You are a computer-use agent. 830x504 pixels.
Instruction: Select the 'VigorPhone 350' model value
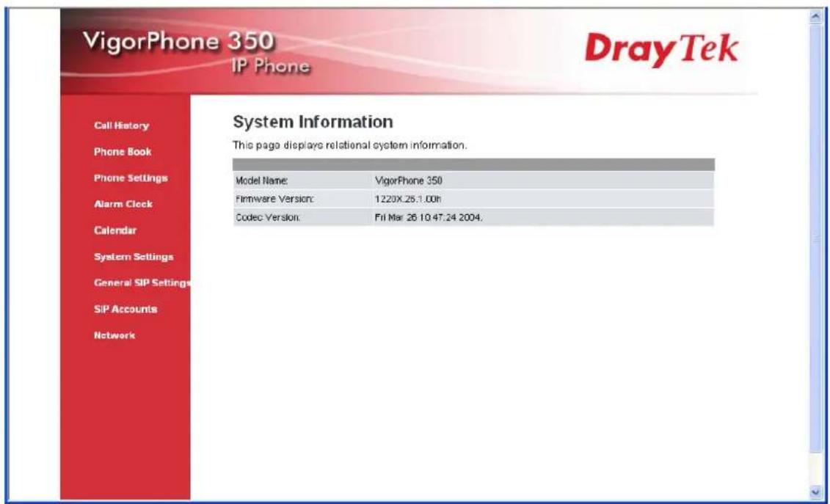coord(408,180)
